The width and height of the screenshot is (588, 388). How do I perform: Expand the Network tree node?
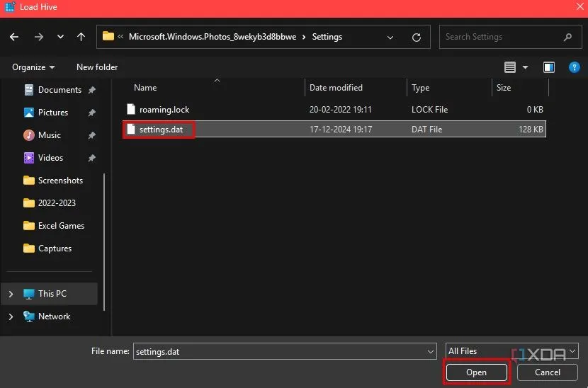point(11,316)
